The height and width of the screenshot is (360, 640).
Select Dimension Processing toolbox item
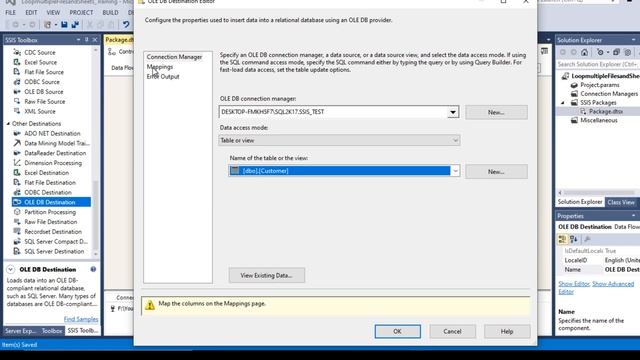[x=53, y=163]
